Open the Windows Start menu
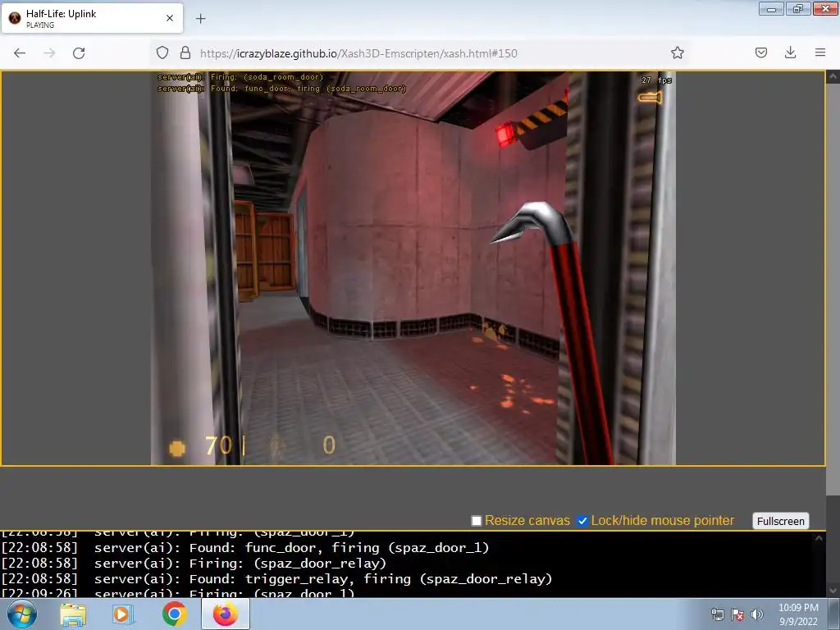 tap(22, 614)
